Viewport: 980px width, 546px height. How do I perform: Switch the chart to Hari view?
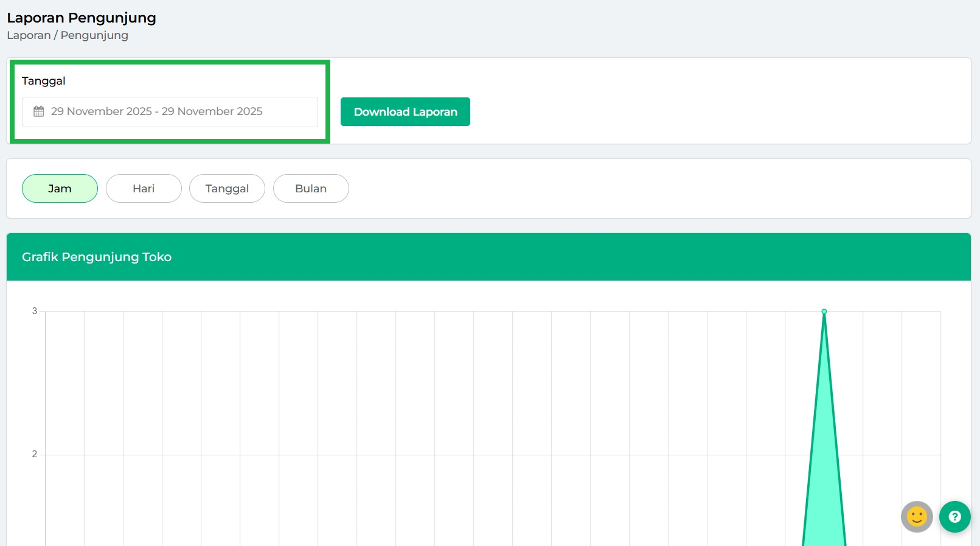coord(144,189)
